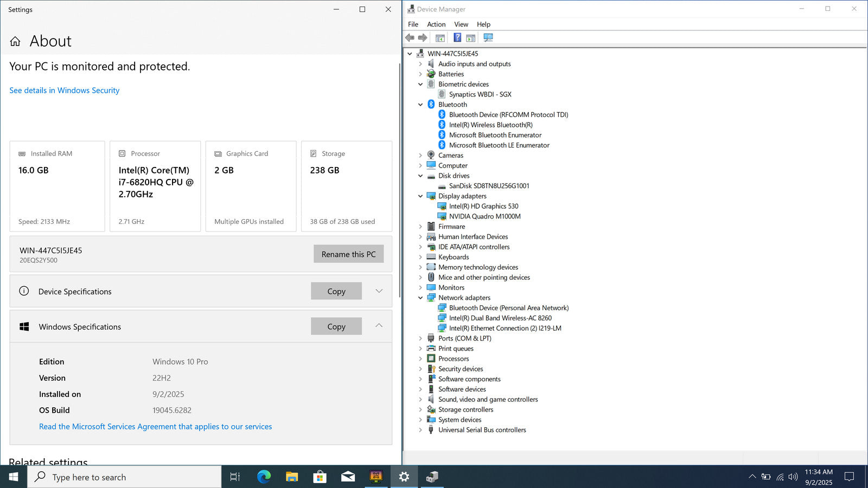The image size is (868, 488).
Task: Click Scan for hardware changes toolbar icon
Action: click(x=488, y=37)
